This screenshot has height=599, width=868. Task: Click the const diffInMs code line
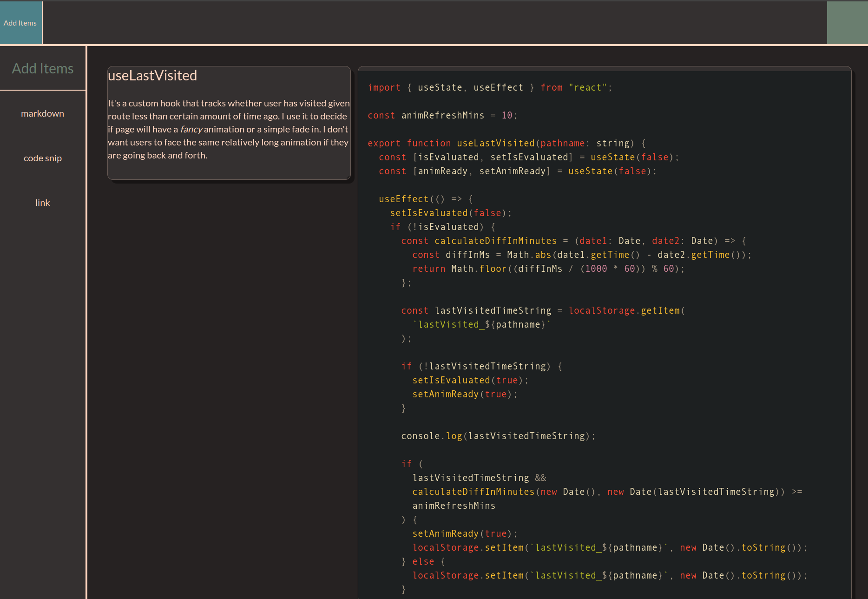[582, 255]
